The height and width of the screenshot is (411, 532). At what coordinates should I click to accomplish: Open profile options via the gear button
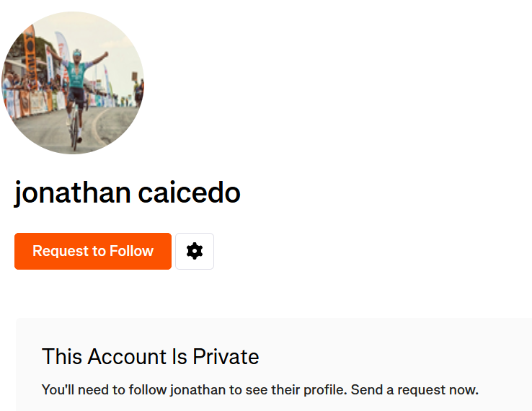click(195, 251)
